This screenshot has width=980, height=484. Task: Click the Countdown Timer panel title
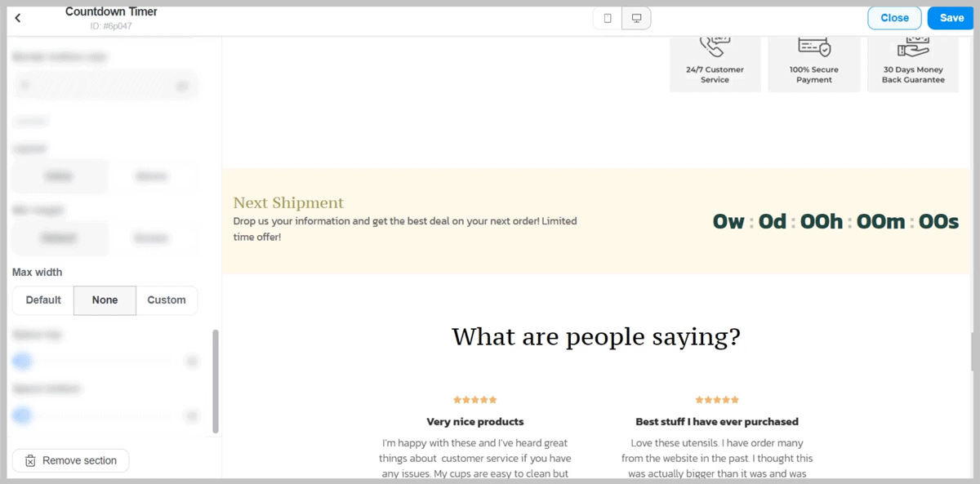pyautogui.click(x=111, y=11)
